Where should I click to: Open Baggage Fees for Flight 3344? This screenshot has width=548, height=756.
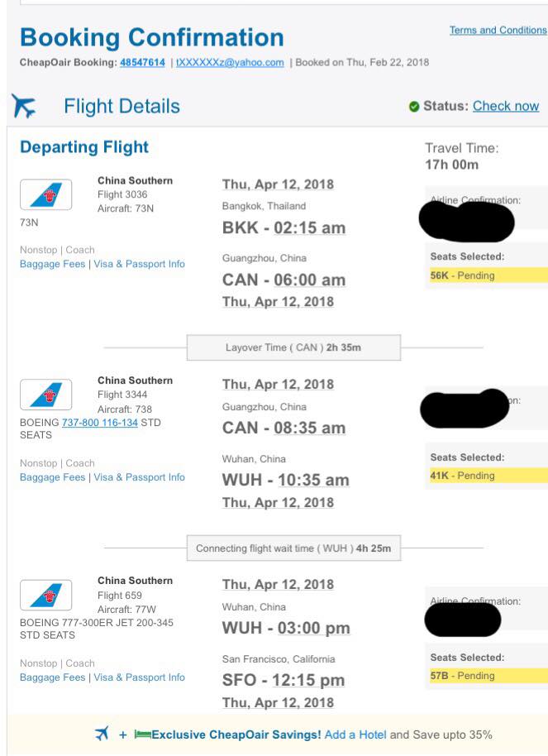pyautogui.click(x=53, y=476)
